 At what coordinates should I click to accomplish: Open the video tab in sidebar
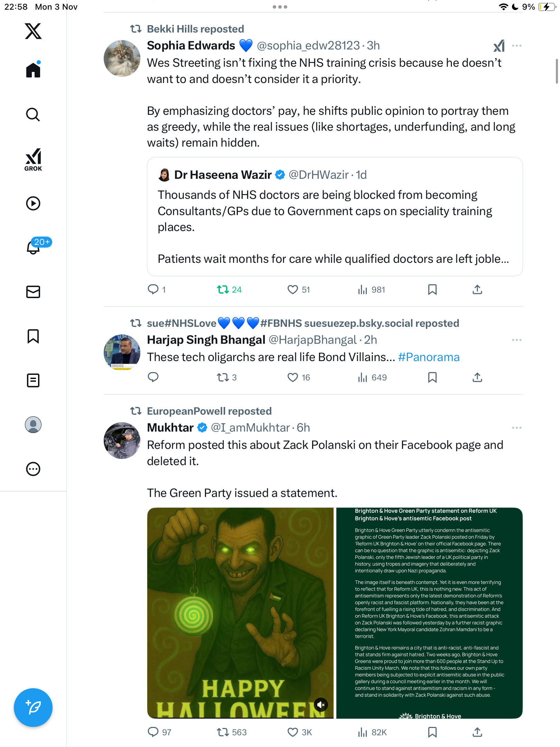point(33,203)
